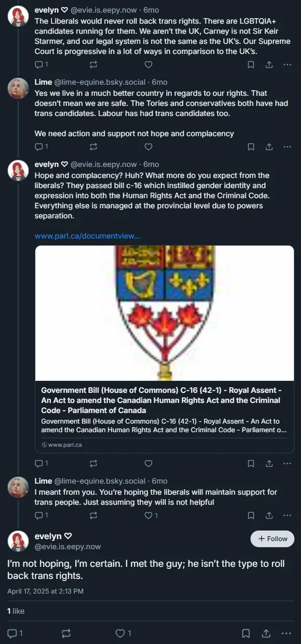Viewport: 301px width, 644px height.
Task: Share Lime's post about hoping the liberals
Action: pos(269,515)
